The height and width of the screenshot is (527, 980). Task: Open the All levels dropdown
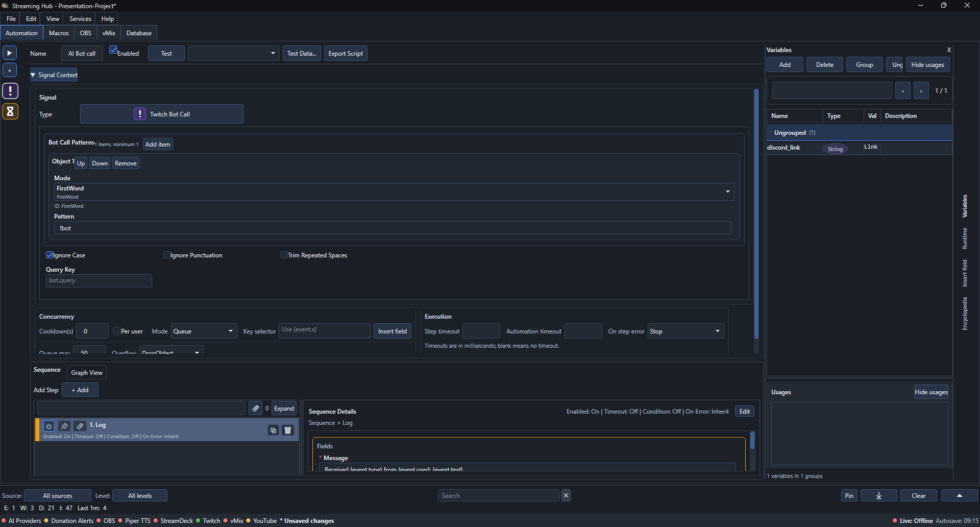(140, 496)
